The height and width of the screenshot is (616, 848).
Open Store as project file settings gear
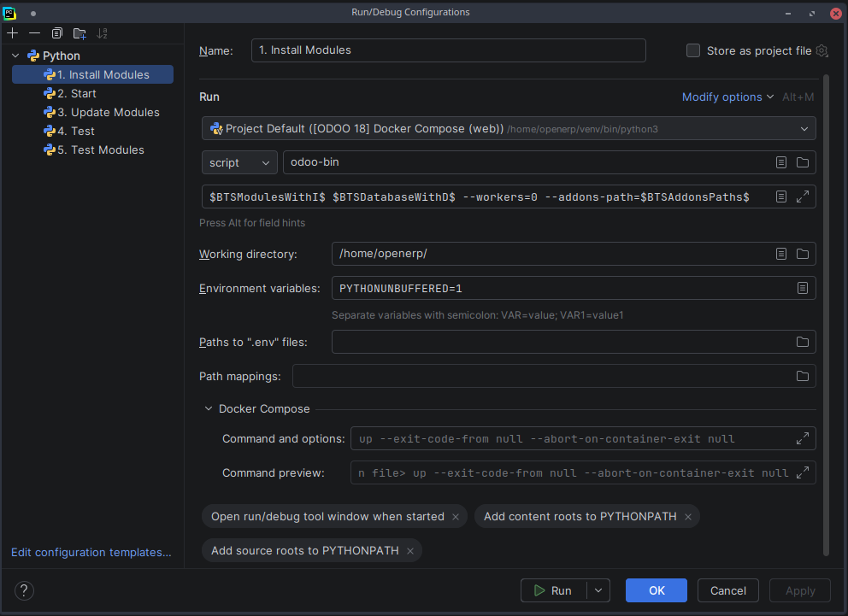(821, 50)
